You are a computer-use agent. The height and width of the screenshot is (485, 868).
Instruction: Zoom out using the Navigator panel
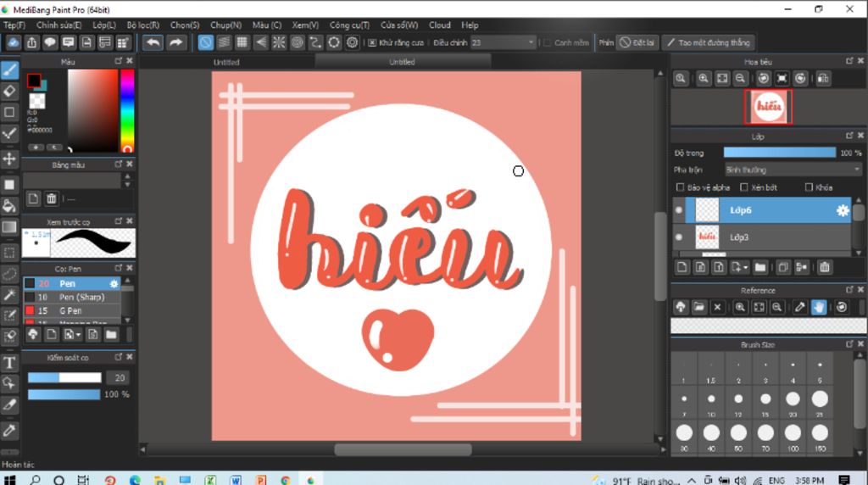pos(740,79)
